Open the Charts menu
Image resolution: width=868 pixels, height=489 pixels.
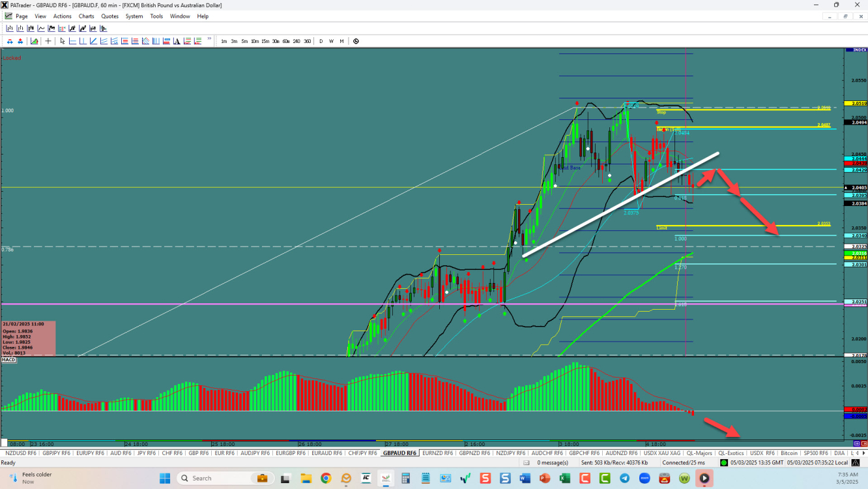point(86,16)
